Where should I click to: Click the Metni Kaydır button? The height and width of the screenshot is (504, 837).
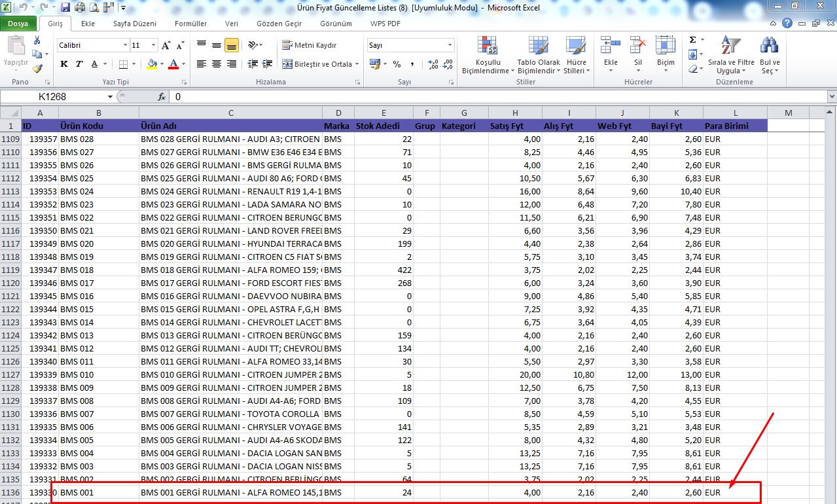tap(310, 45)
